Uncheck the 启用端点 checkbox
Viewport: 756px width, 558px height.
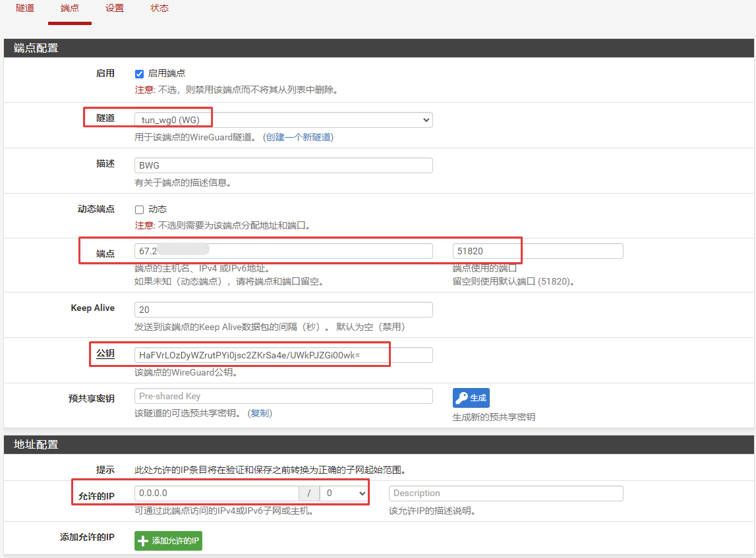(x=139, y=74)
